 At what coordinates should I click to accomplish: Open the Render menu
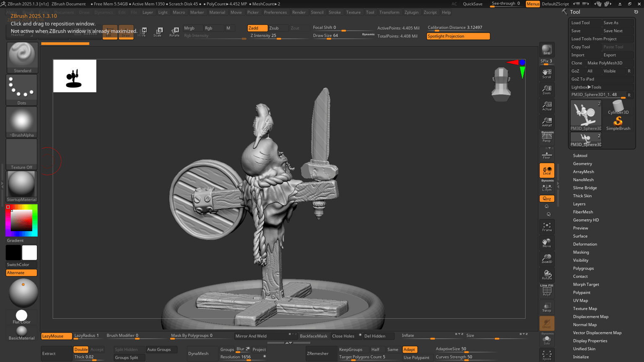(299, 12)
